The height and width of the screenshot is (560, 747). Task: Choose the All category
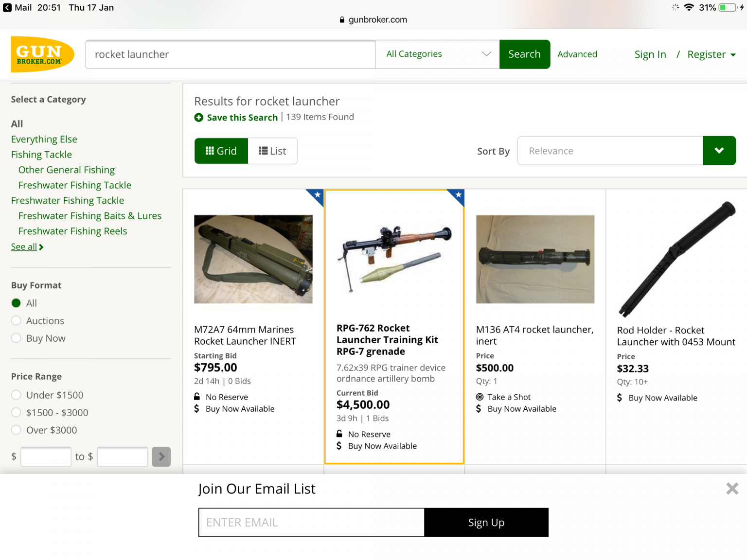coord(17,123)
